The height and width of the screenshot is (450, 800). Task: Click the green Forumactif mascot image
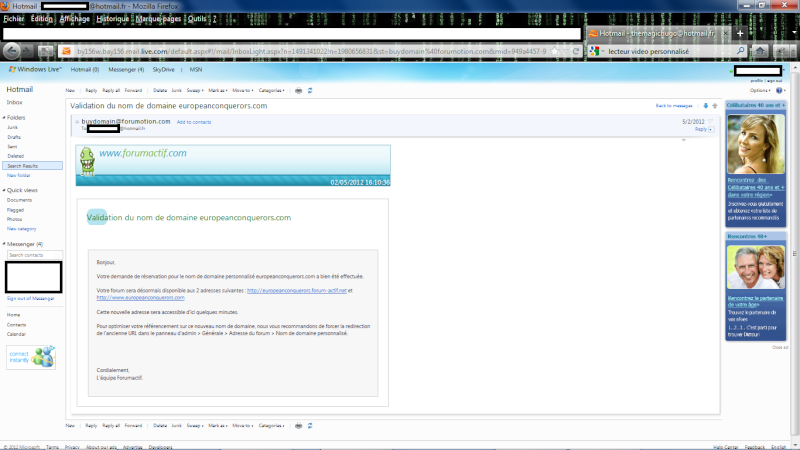(x=87, y=161)
